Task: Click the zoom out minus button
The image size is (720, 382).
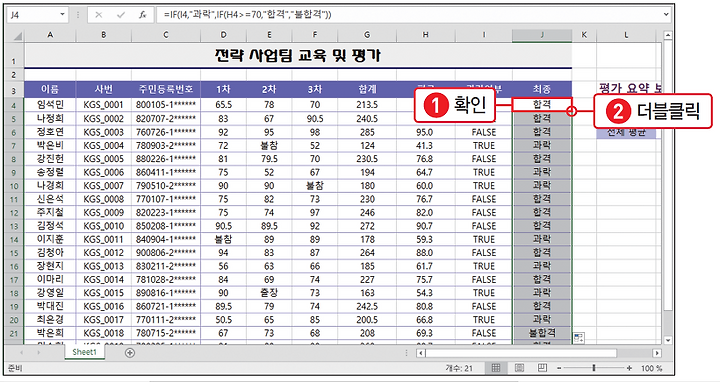Action: 559,368
